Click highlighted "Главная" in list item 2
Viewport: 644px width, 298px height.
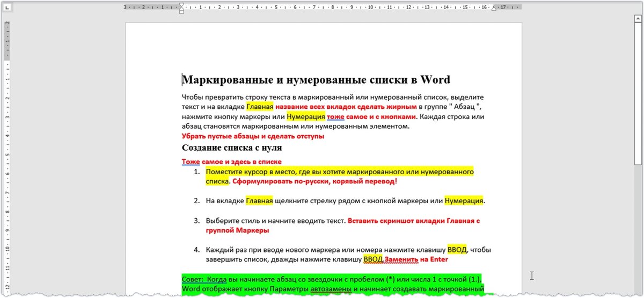[x=260, y=201]
